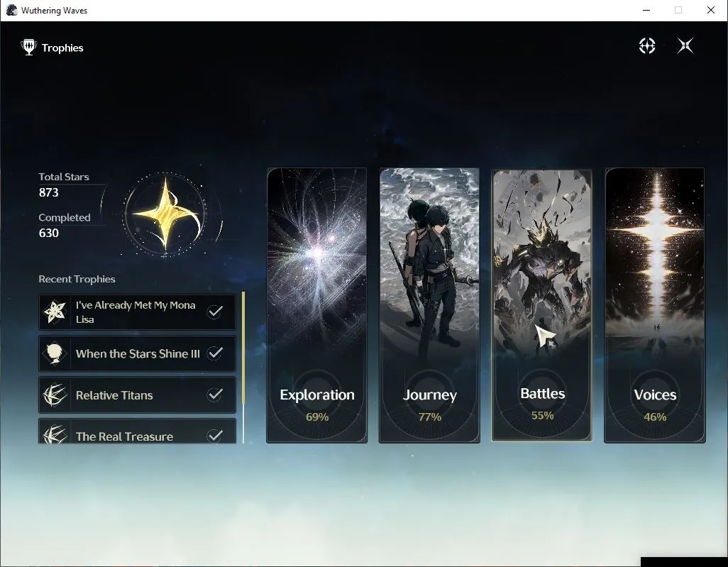Click the 46% Voices progress value
This screenshot has width=728, height=567.
pyautogui.click(x=655, y=417)
